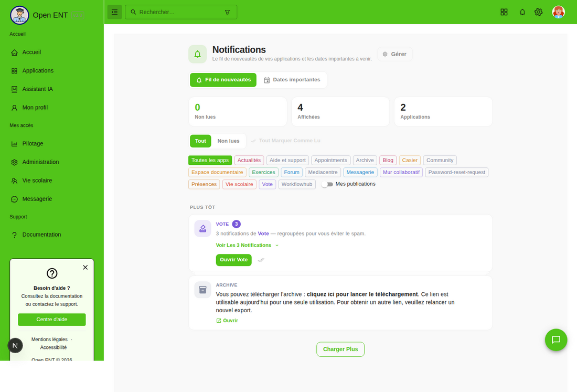Filter notifications by Actualités chip
This screenshot has width=577, height=392.
click(x=249, y=160)
